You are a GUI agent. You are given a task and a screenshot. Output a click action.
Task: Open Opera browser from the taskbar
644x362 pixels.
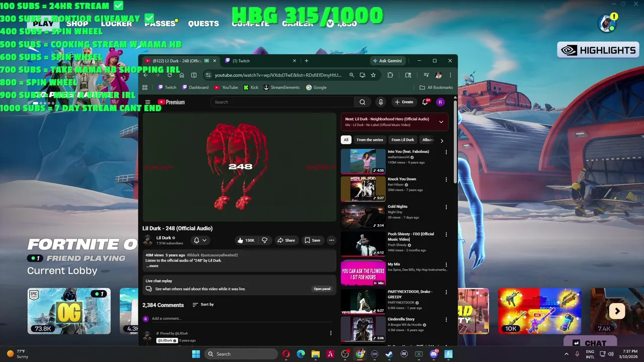286,354
